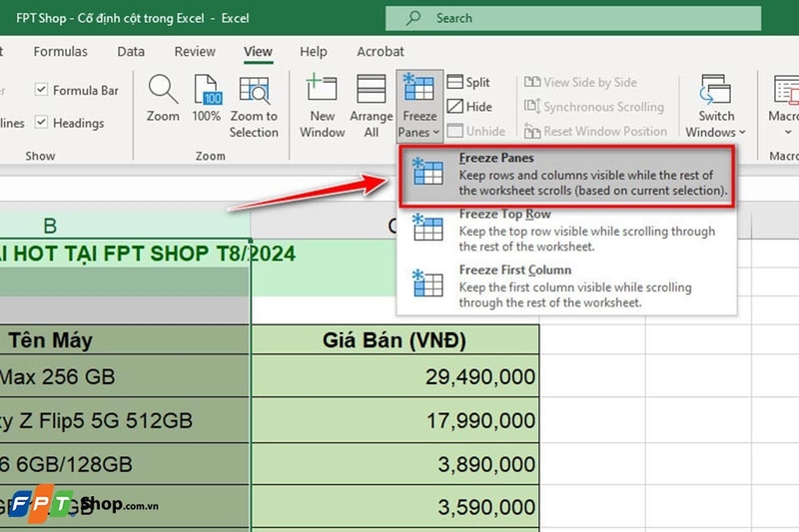
Task: Set zoom to 100% icon
Action: click(x=207, y=90)
